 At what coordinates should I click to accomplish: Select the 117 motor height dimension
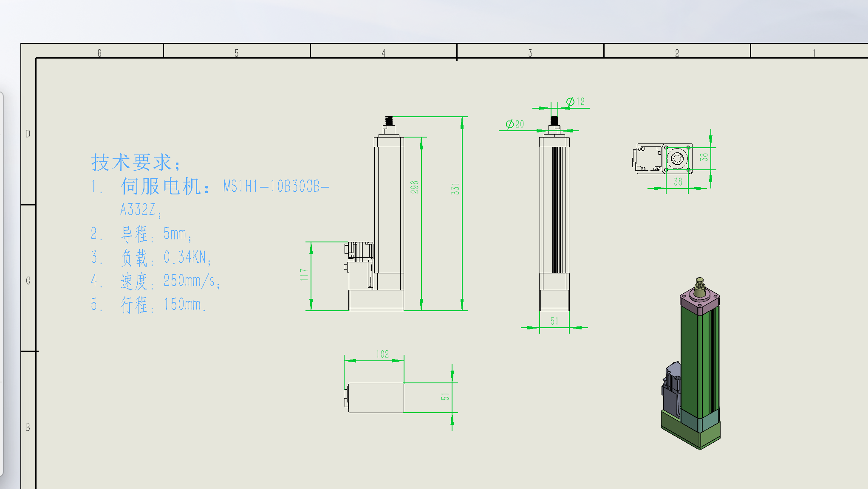304,275
